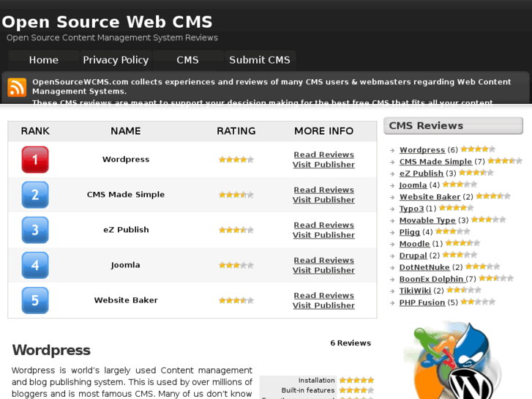Click the red rank 1 badge
532x399 pixels.
click(35, 160)
